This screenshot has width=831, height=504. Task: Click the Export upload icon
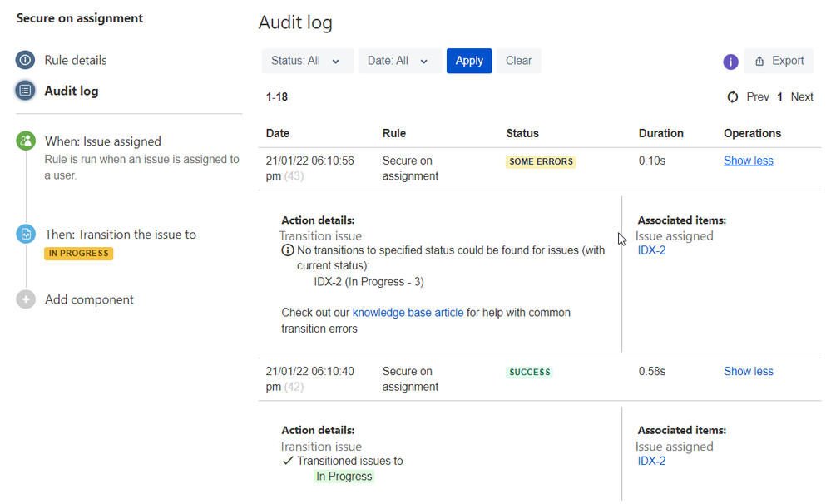pyautogui.click(x=759, y=61)
